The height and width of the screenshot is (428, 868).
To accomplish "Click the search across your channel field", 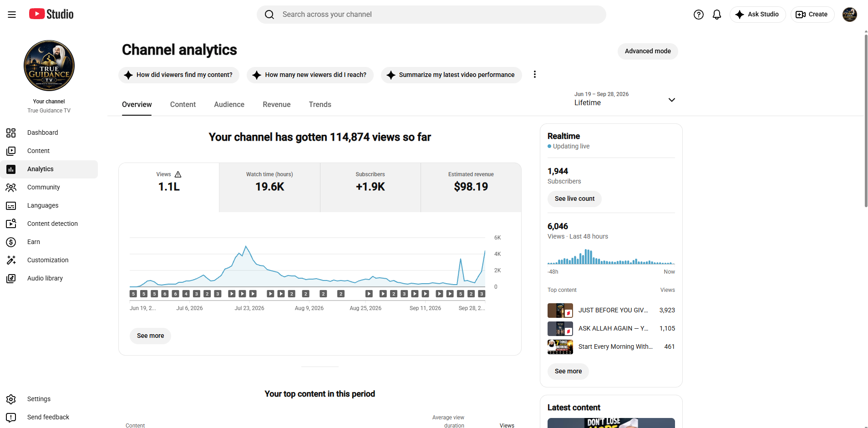I will pyautogui.click(x=431, y=15).
